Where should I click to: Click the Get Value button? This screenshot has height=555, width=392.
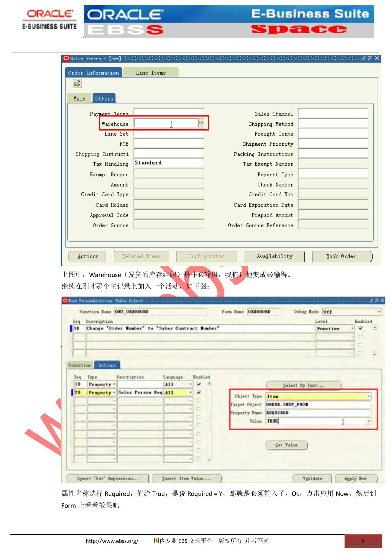pos(286,445)
